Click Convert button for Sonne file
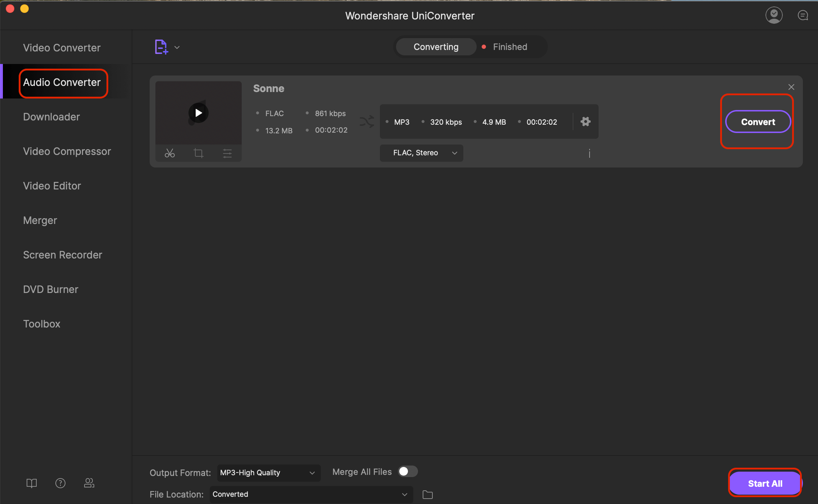Viewport: 818px width, 504px height. 757,122
